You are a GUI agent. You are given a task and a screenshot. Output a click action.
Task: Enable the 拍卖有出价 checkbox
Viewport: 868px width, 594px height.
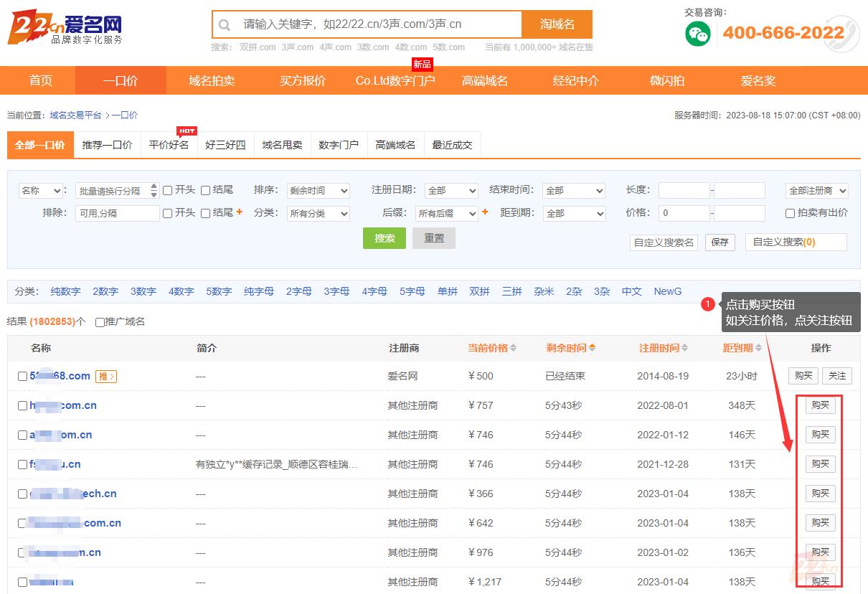click(x=790, y=213)
